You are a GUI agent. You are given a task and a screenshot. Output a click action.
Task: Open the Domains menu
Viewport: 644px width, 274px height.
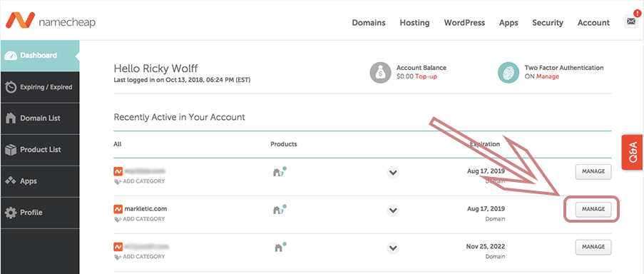pyautogui.click(x=369, y=23)
